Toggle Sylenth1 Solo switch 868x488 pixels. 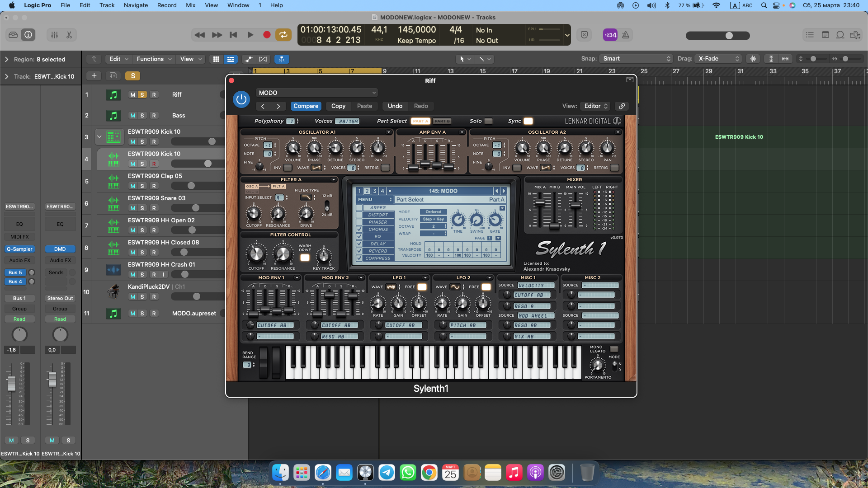pos(488,121)
